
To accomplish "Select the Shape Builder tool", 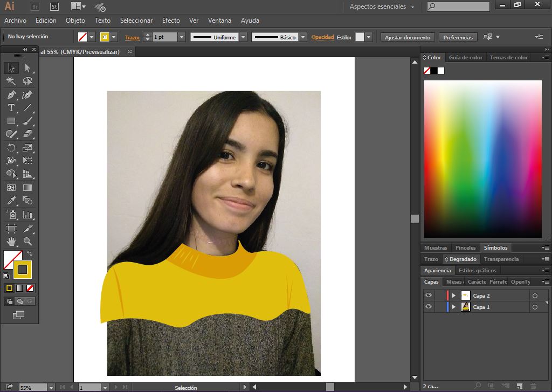I will pyautogui.click(x=11, y=174).
